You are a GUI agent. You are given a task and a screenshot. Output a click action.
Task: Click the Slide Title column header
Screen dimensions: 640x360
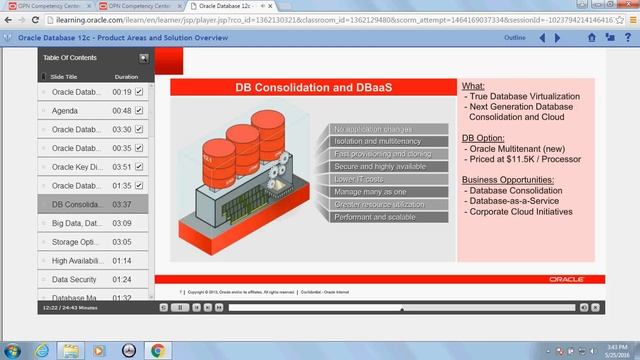click(x=63, y=77)
